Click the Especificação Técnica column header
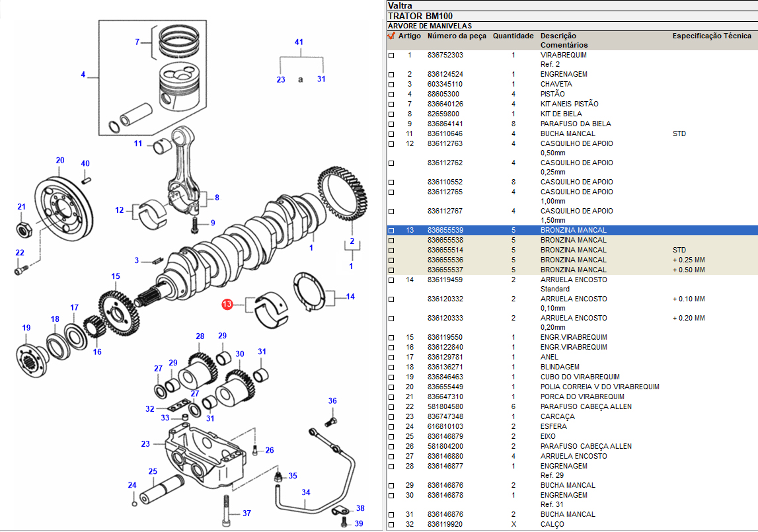 712,36
